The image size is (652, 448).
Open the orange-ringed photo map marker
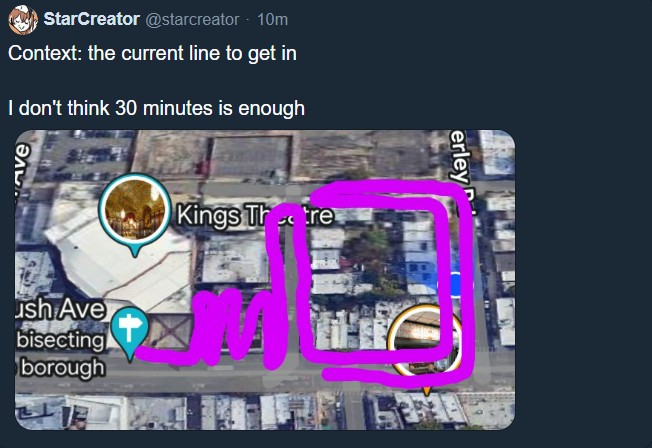coord(424,340)
